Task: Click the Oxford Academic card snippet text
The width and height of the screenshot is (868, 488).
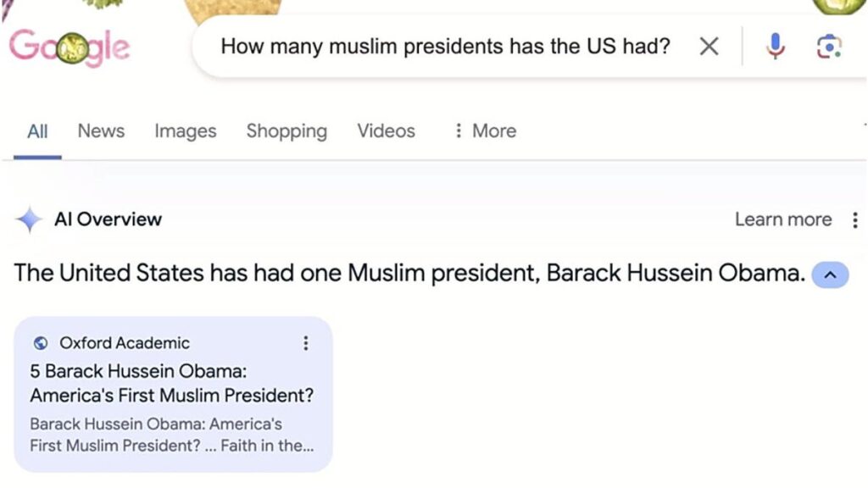Action: [x=171, y=435]
